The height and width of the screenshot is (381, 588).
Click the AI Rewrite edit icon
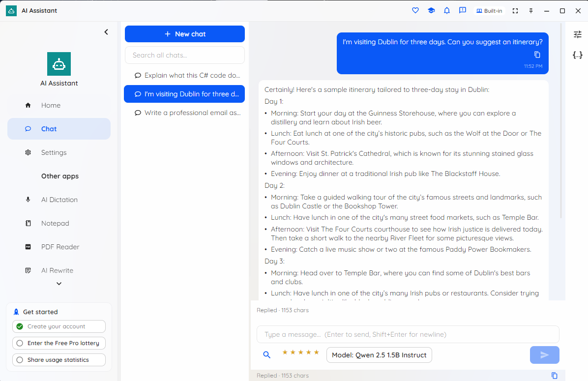tap(28, 270)
